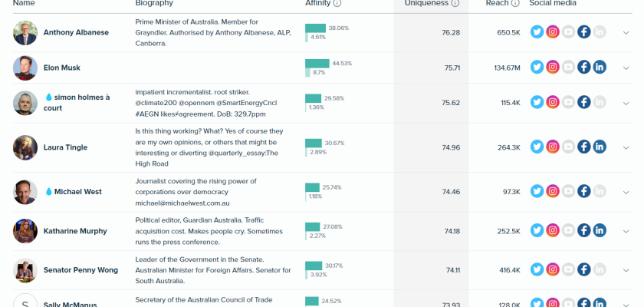
Task: Click simon holmes à court's YouTube icon
Action: tap(568, 103)
